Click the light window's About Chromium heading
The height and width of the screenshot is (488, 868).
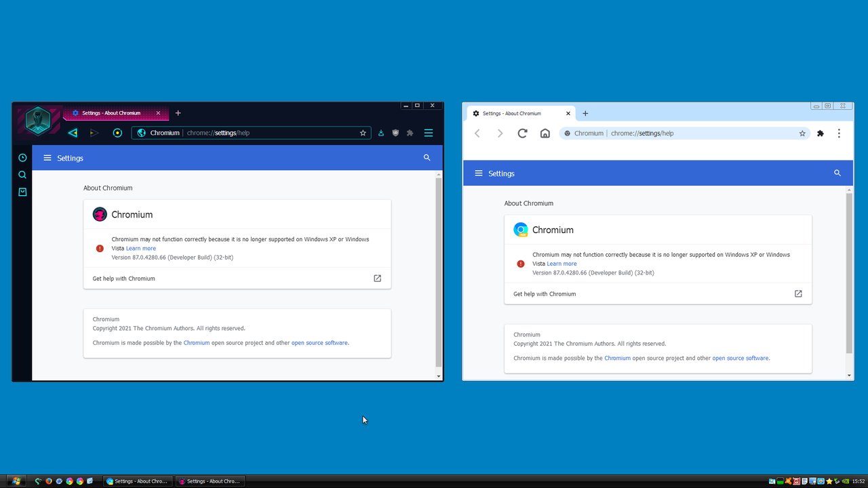[529, 203]
